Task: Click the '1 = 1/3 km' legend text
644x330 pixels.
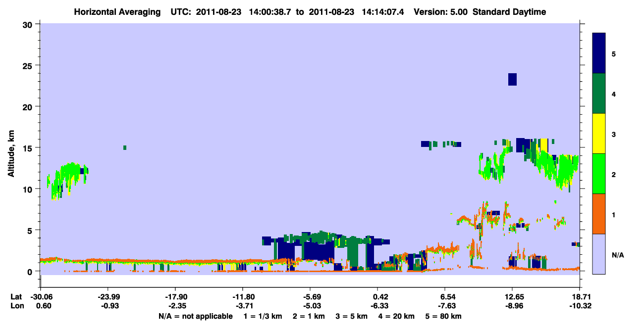Action: click(x=263, y=316)
